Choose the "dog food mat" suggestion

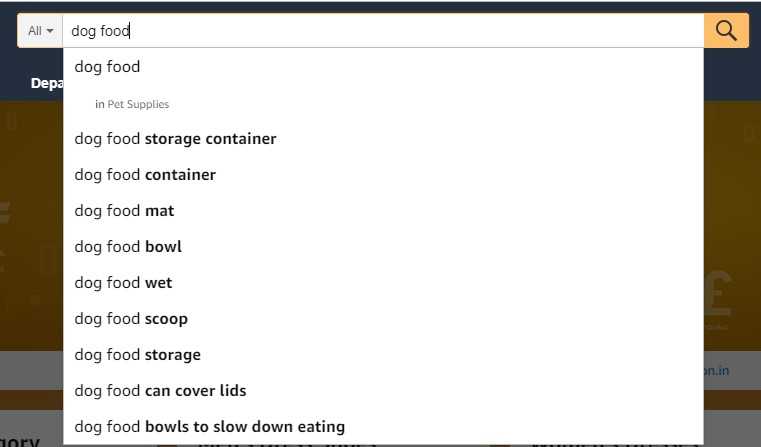point(124,211)
